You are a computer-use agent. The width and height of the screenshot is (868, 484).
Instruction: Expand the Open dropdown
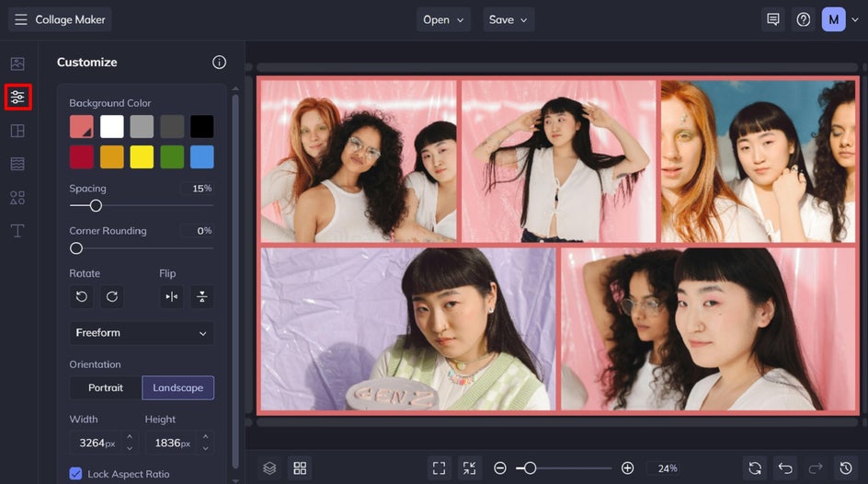click(443, 19)
